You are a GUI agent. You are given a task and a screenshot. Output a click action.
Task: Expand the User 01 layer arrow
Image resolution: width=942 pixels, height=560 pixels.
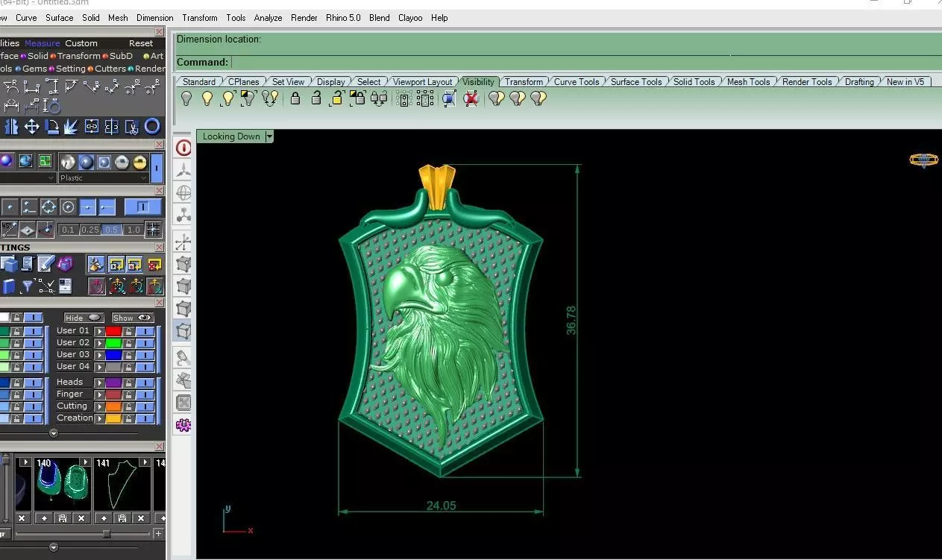tap(99, 331)
